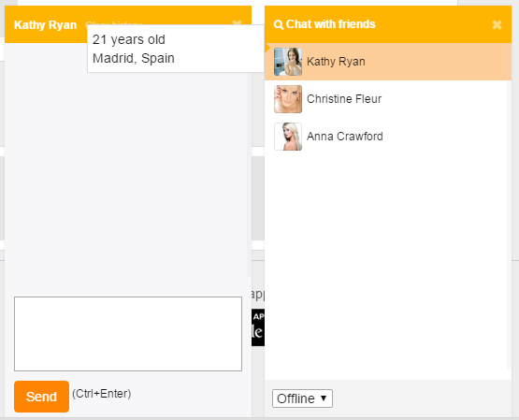Image resolution: width=519 pixels, height=420 pixels.
Task: Click the Madrid, Spain tooltip line
Action: (x=134, y=58)
